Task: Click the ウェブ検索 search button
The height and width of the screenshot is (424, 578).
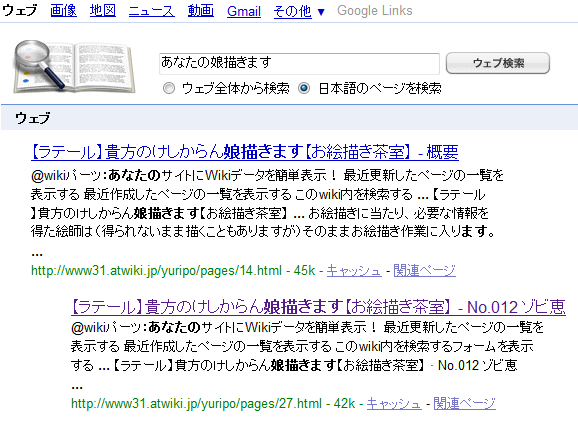Action: (x=498, y=63)
